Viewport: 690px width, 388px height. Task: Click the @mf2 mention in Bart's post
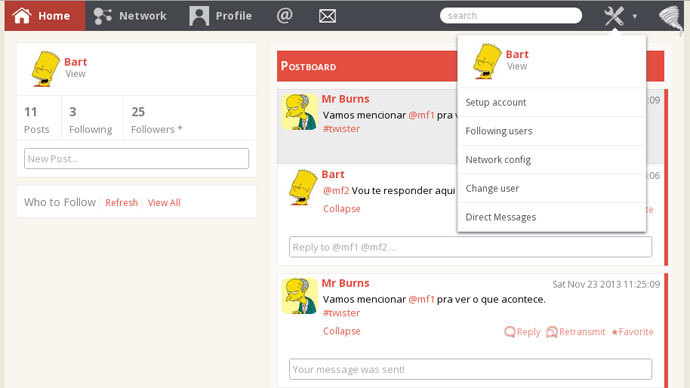coord(336,190)
